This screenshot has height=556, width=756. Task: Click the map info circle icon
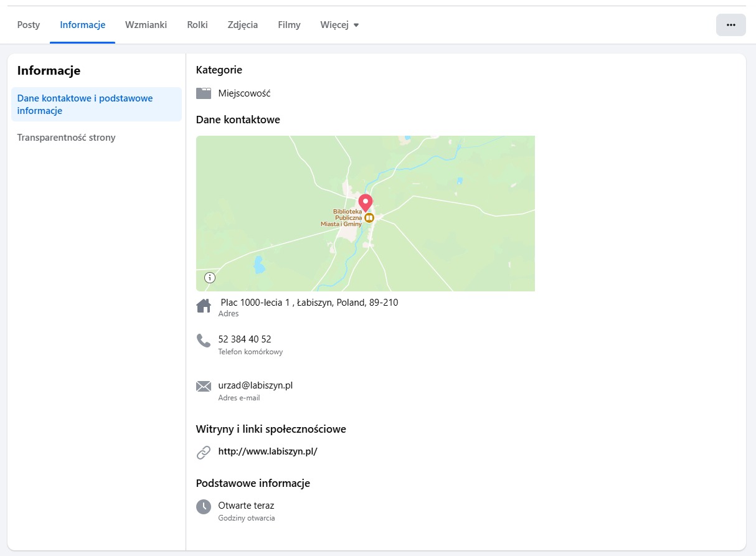pyautogui.click(x=210, y=278)
